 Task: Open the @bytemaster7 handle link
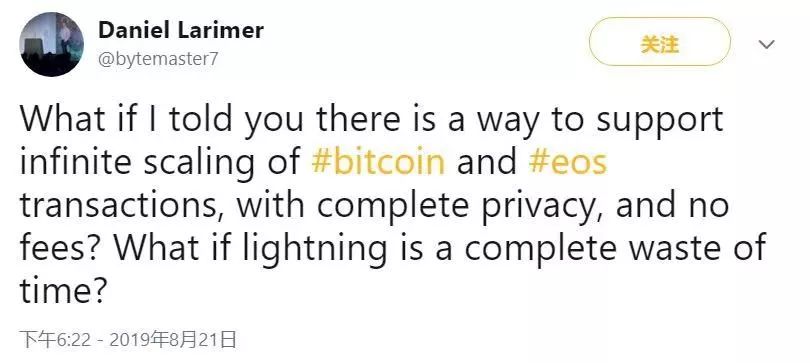[x=158, y=59]
